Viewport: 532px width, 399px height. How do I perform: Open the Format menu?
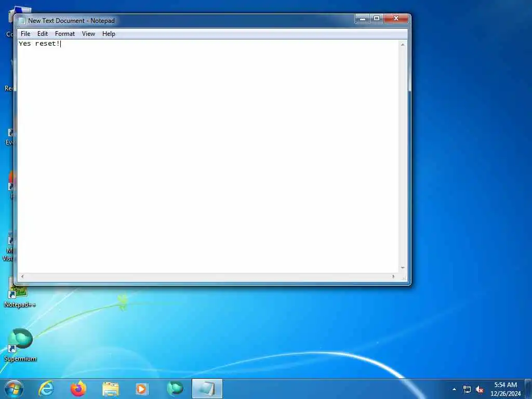click(65, 34)
